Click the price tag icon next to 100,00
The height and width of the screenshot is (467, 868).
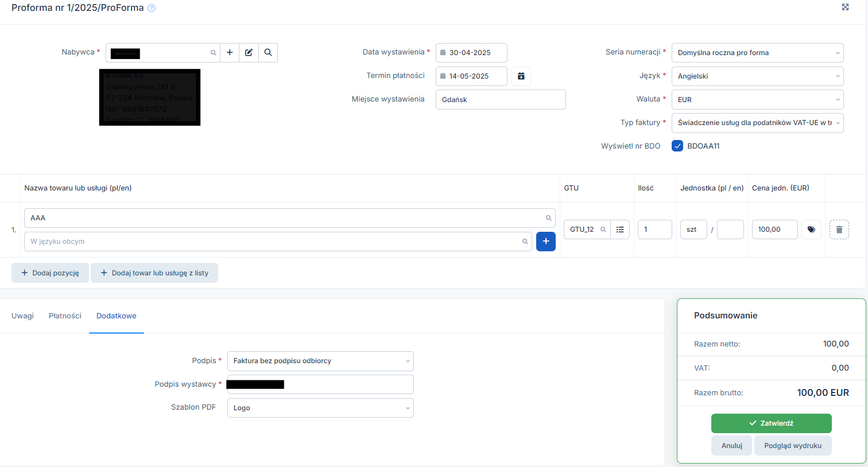811,229
